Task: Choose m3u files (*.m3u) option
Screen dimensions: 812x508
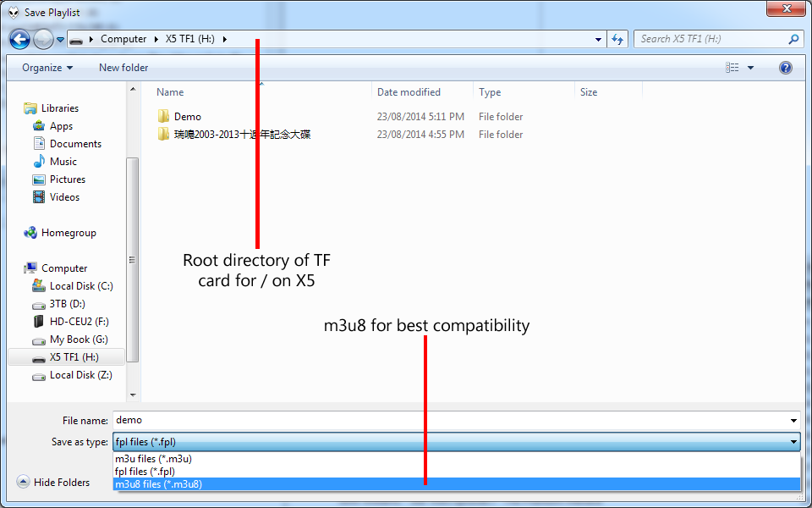Action: point(153,459)
